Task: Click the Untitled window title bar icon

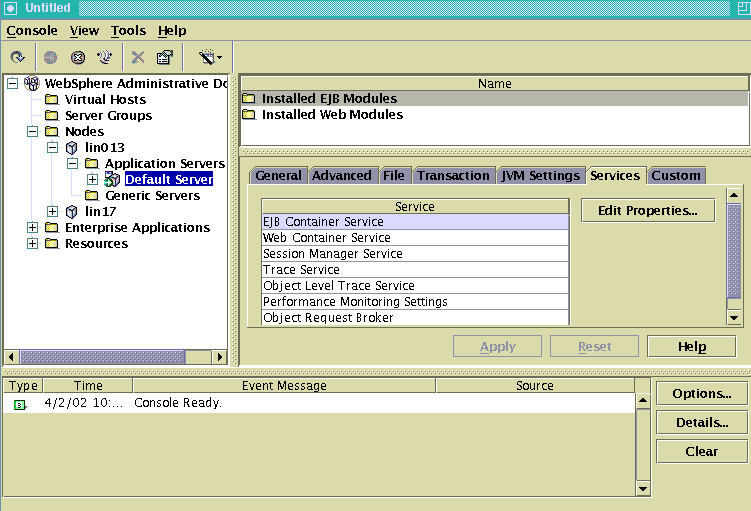Action: 10,8
